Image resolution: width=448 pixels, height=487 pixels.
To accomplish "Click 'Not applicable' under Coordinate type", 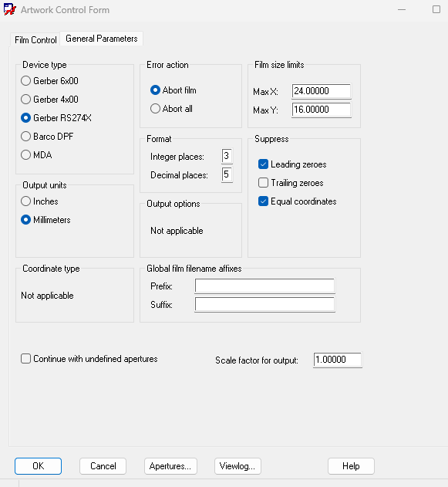I will click(x=47, y=296).
